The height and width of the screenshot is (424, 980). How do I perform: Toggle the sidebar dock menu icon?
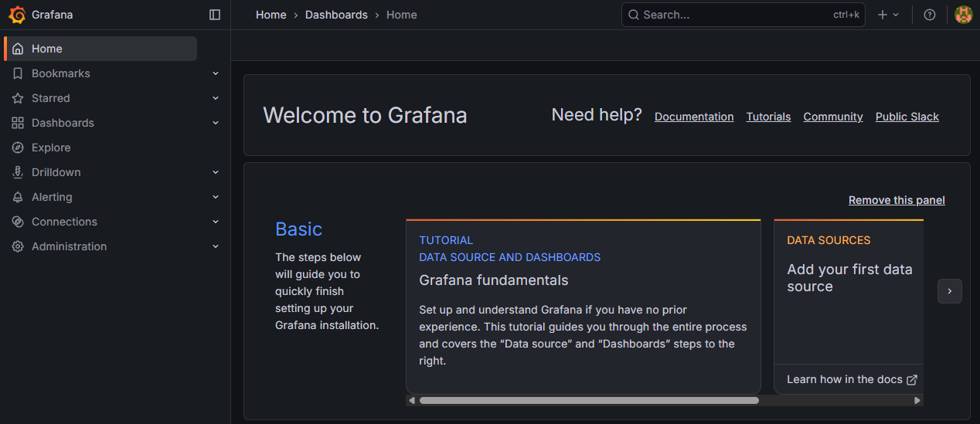click(215, 15)
